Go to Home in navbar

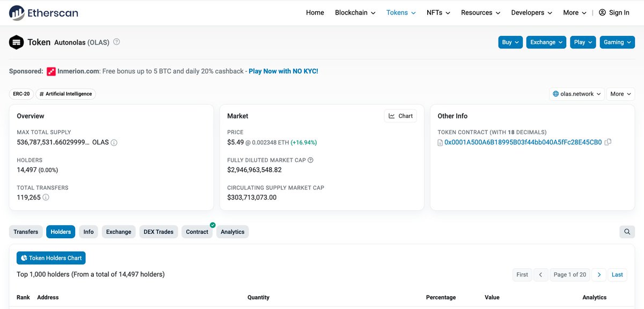point(315,12)
